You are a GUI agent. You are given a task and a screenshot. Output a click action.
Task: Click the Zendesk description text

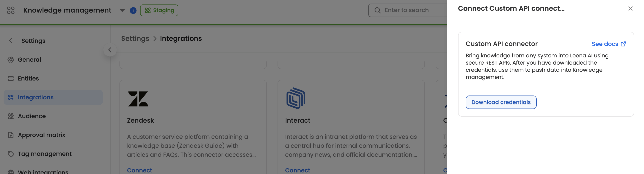tap(191, 146)
